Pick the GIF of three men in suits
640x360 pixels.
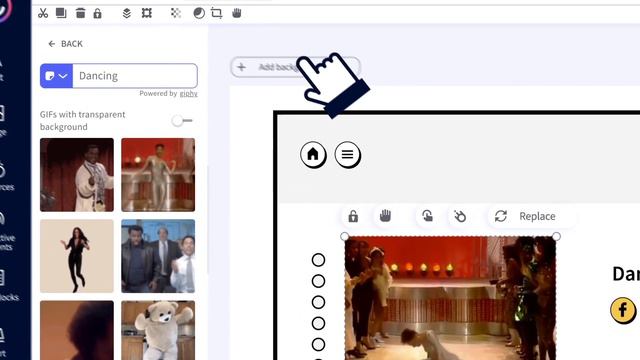[158, 256]
